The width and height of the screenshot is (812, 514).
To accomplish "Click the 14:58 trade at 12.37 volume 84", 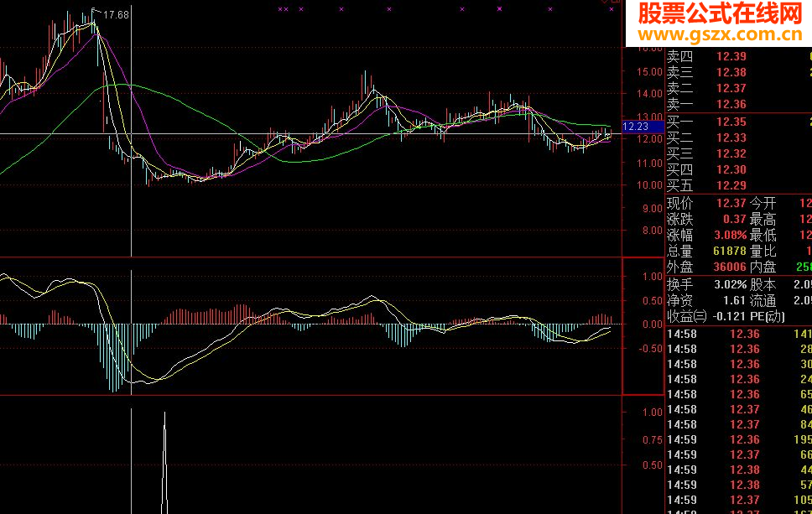I will pos(739,424).
